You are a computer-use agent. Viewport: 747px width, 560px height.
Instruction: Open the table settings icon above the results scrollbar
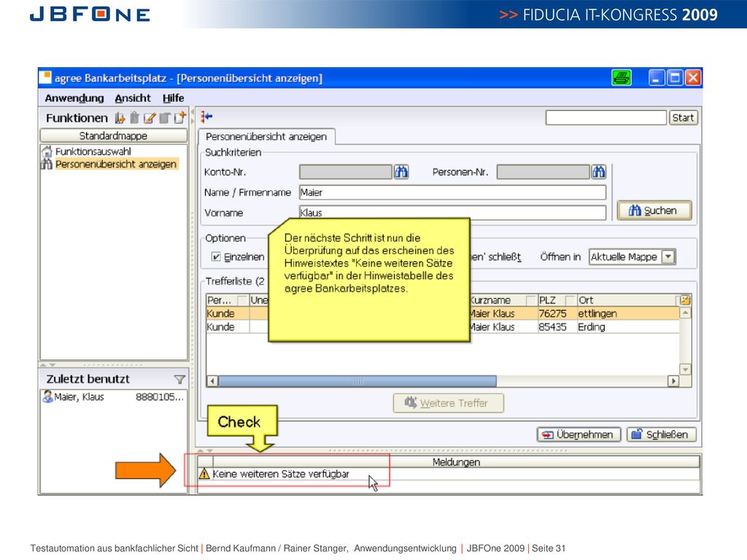point(685,300)
